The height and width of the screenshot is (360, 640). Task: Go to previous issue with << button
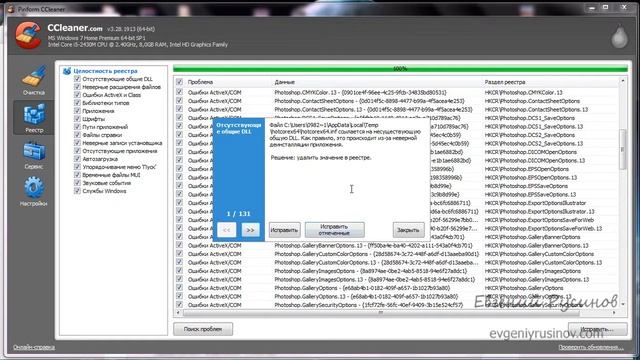tap(227, 230)
